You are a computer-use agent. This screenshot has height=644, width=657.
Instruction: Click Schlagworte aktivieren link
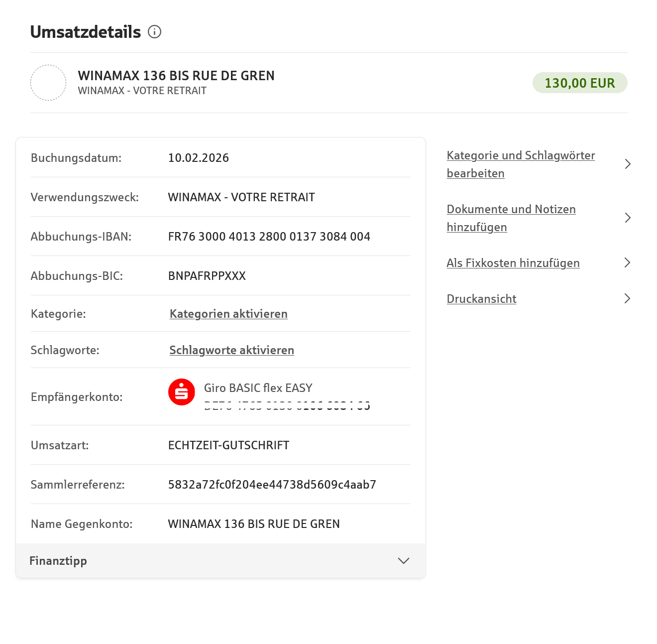[x=231, y=350]
